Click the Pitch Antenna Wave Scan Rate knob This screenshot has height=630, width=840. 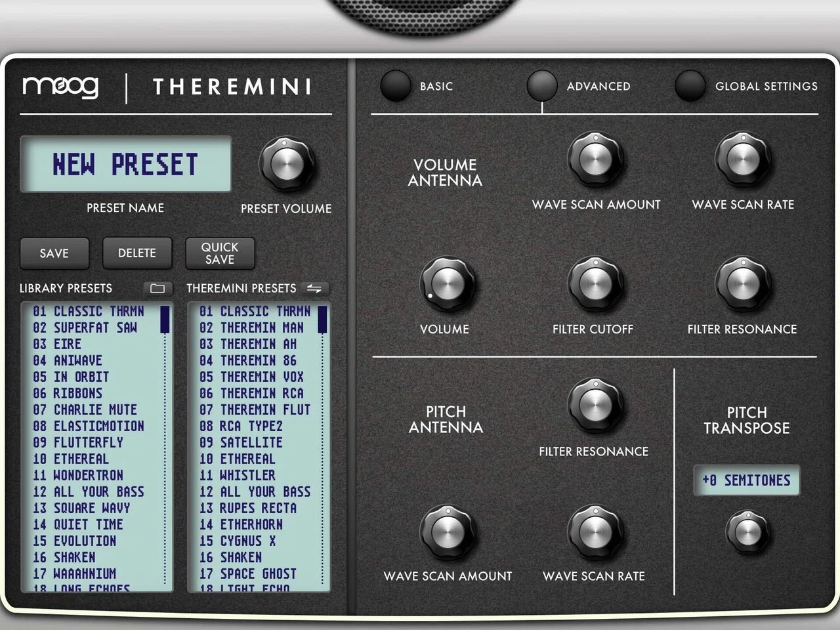[x=595, y=532]
